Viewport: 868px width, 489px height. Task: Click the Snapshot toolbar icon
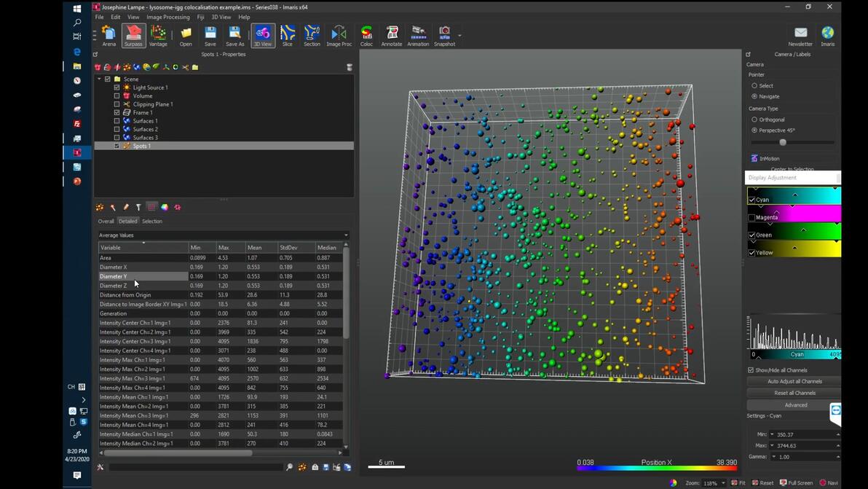pos(444,35)
